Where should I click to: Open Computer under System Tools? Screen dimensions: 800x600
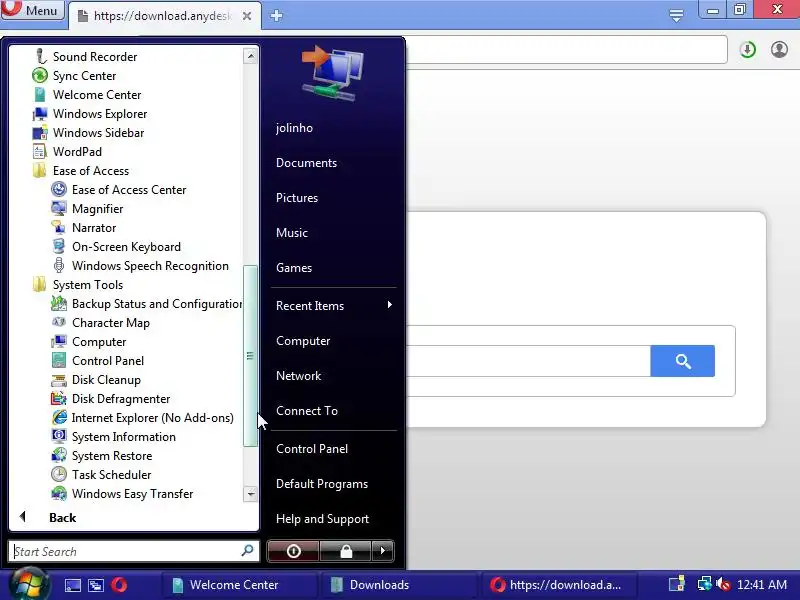(x=89, y=342)
